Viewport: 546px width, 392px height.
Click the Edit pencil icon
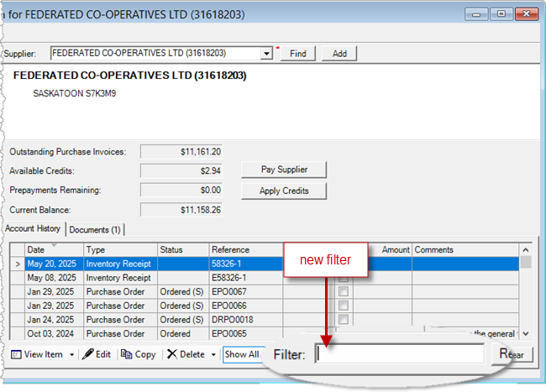(87, 354)
